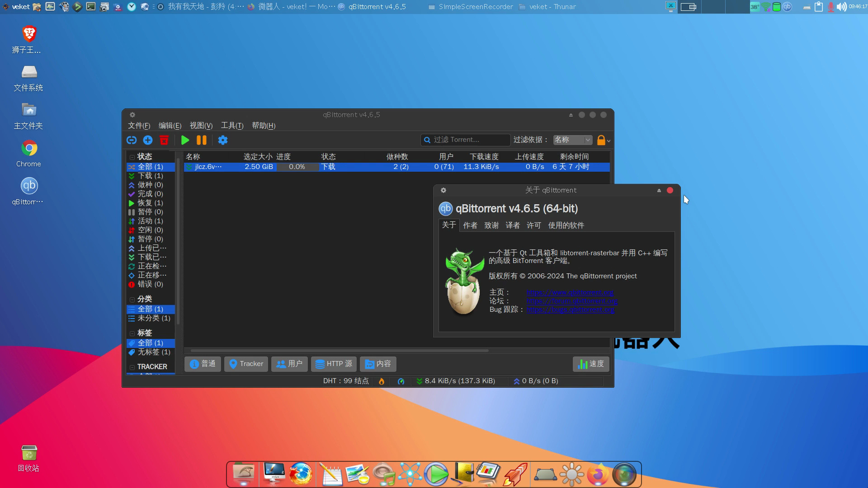Click the About dialog window menu gear

tap(443, 190)
